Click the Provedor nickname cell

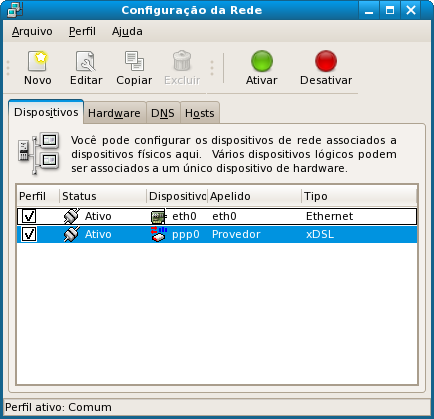click(236, 234)
